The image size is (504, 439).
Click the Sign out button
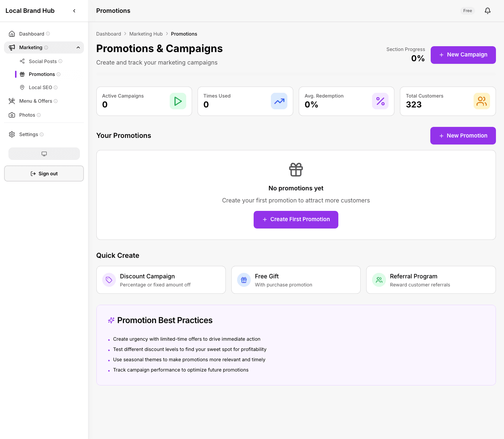pos(44,173)
